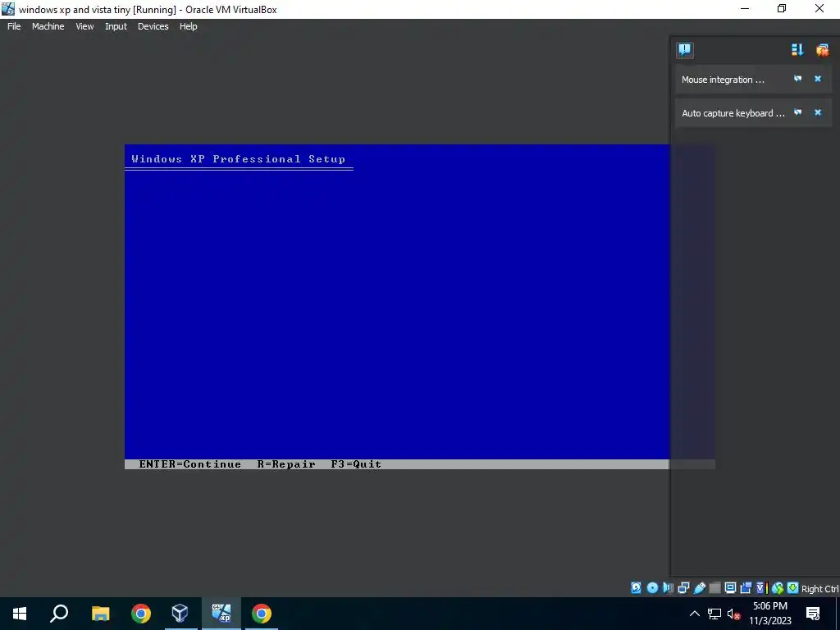Open the first Chrome taskbar icon
Image resolution: width=840 pixels, height=630 pixels.
141,614
